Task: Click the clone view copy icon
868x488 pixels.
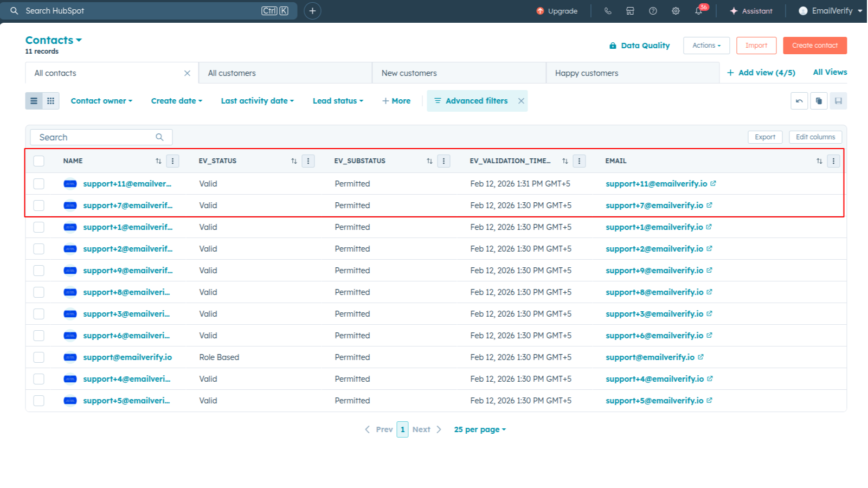Action: coord(819,101)
